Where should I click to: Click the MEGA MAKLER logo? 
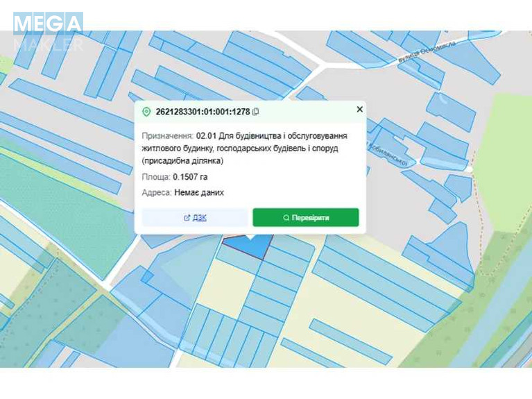[48, 31]
